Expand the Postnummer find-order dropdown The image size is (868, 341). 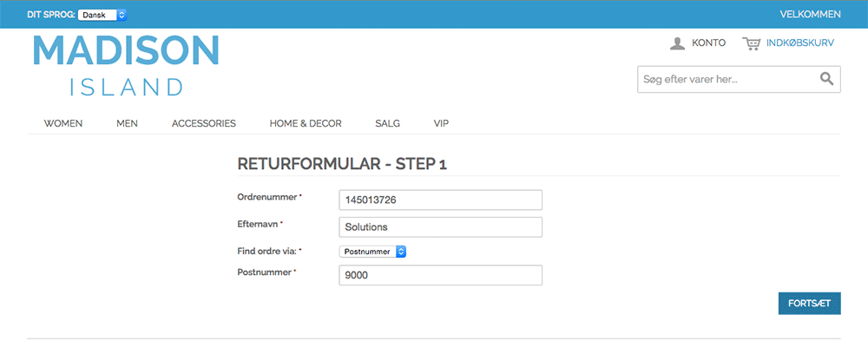(373, 252)
